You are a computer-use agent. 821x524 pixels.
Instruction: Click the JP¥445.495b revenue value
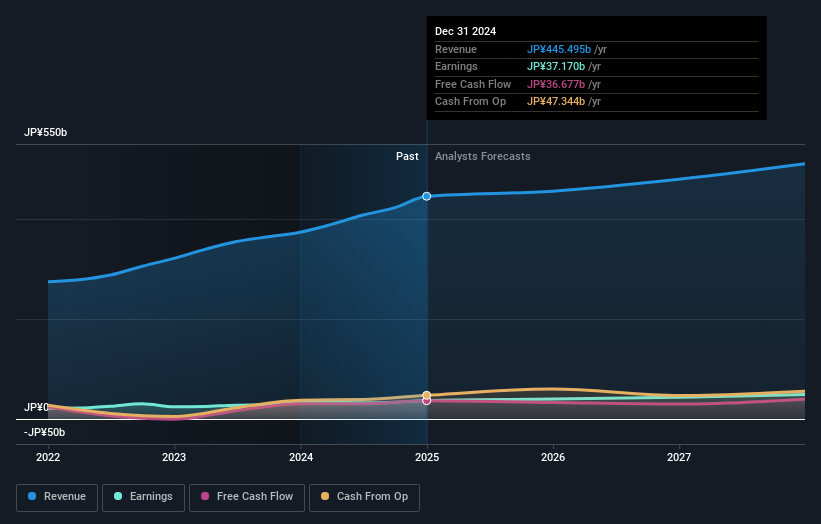[x=559, y=49]
